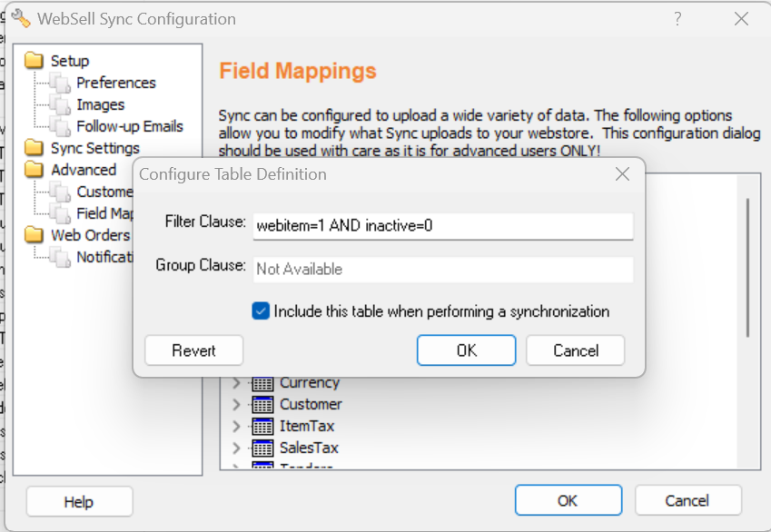The width and height of the screenshot is (771, 532).
Task: Select Preferences in the Setup tree
Action: (116, 83)
